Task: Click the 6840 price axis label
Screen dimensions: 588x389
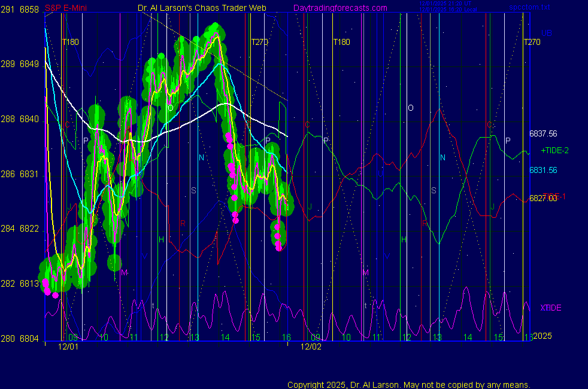Action: click(x=29, y=119)
